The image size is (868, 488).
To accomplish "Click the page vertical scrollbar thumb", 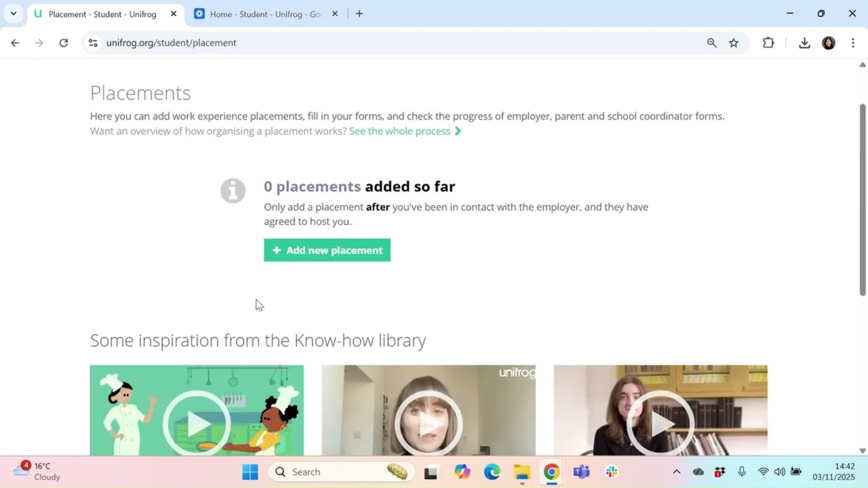I will (x=863, y=200).
